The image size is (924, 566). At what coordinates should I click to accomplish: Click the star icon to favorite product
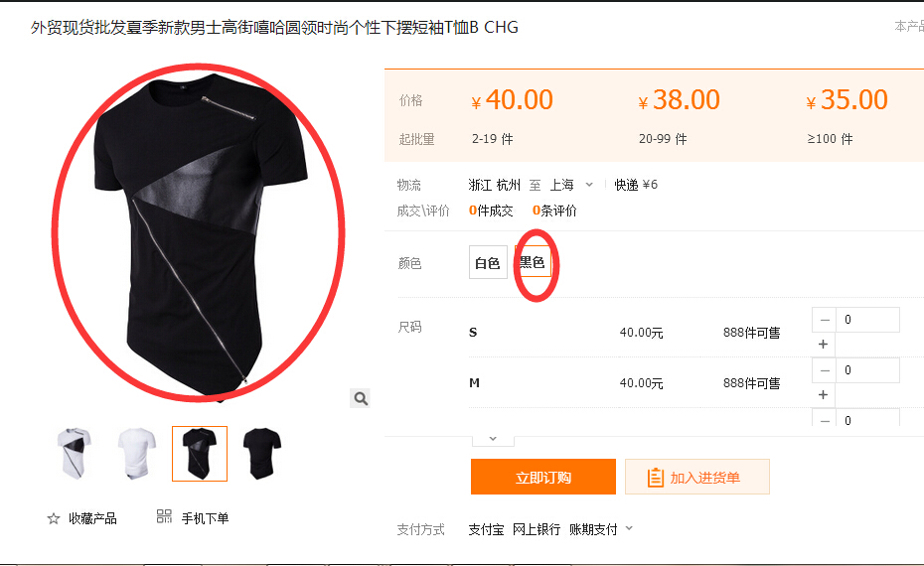[x=54, y=518]
